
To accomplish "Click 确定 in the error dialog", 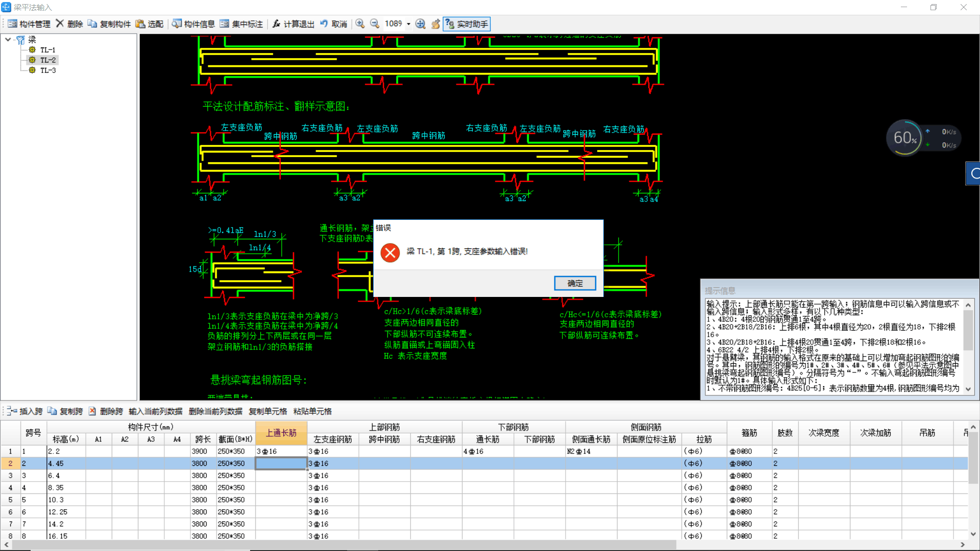I will 575,283.
